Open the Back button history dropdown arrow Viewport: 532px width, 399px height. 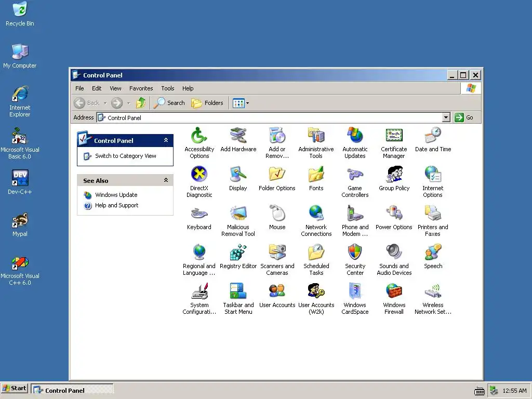(105, 103)
